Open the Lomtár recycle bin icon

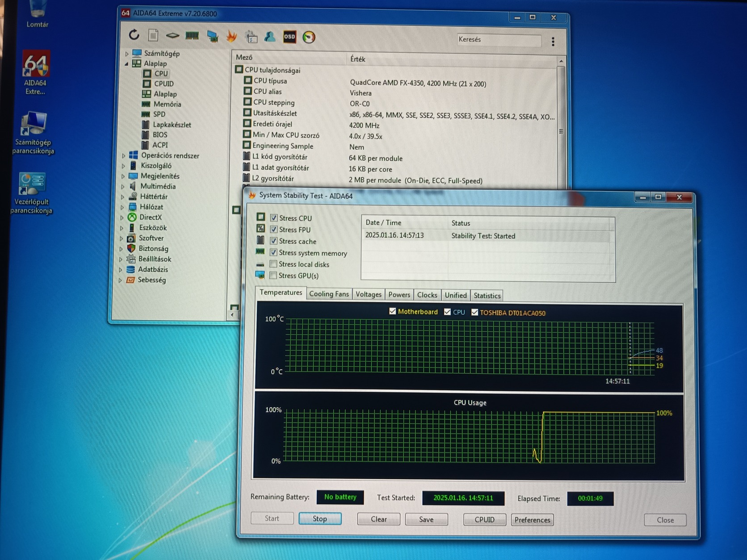coord(37,14)
